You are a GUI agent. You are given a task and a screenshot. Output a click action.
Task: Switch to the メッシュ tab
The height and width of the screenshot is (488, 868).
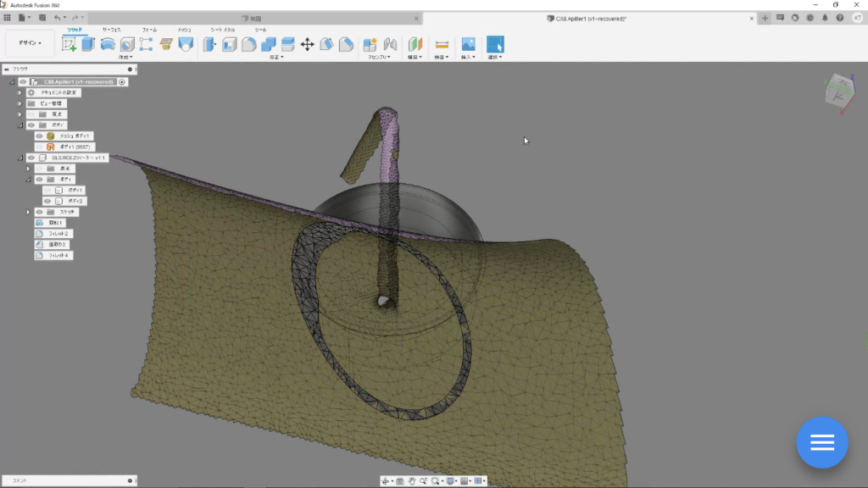(x=185, y=30)
